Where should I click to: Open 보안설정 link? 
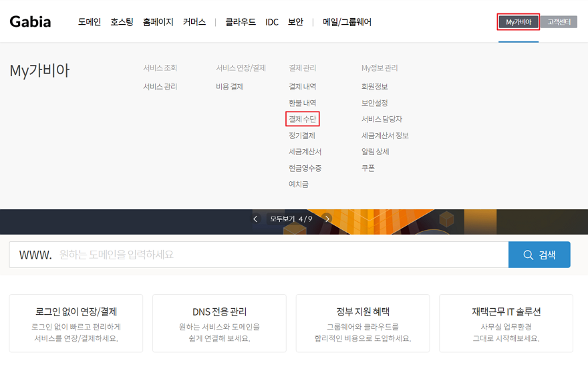point(375,103)
